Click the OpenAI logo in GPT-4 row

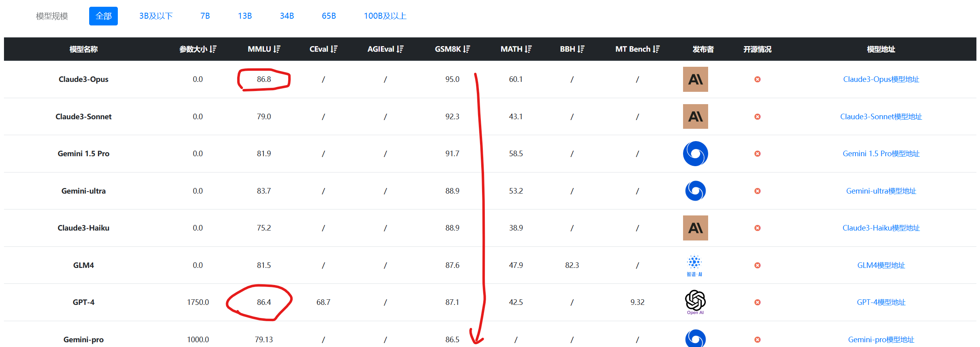click(x=695, y=302)
